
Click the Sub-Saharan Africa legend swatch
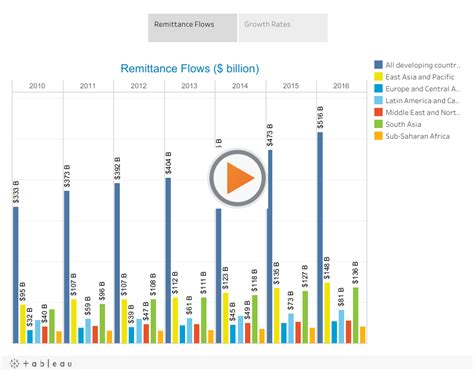coord(378,136)
